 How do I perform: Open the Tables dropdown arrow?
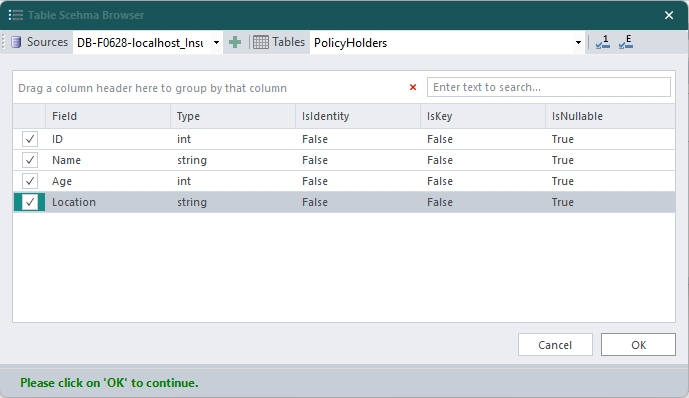tap(578, 43)
